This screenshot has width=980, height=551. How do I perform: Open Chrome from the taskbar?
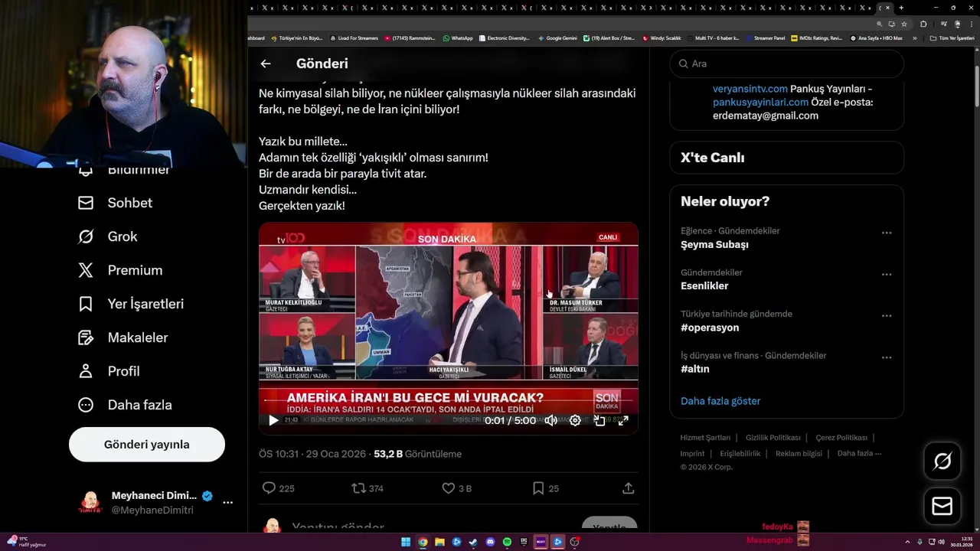[423, 542]
